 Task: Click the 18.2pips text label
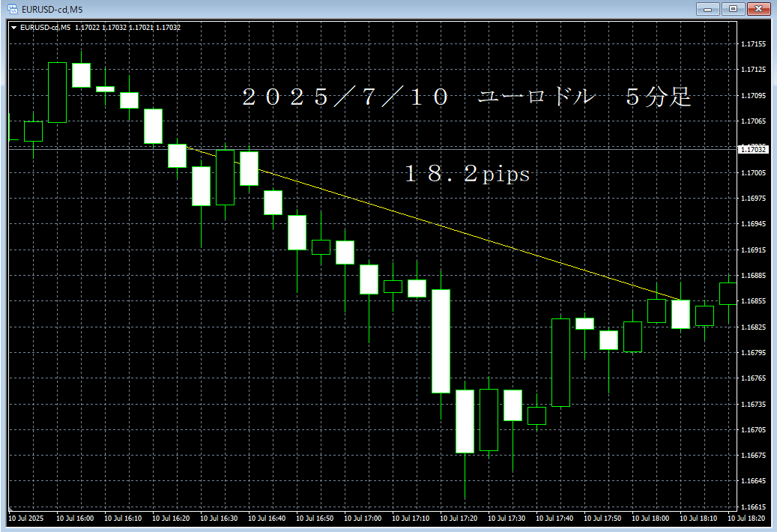click(467, 174)
